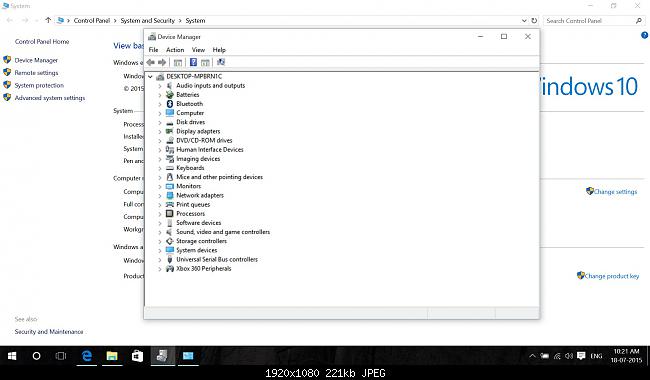Click the Cortana search circle on taskbar
Screen dimensions: 650x380
click(36, 356)
